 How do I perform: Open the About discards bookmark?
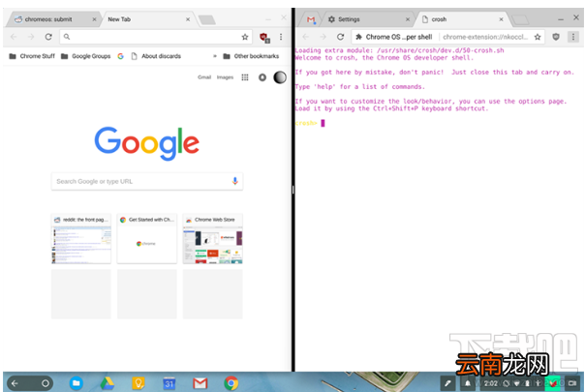[156, 56]
